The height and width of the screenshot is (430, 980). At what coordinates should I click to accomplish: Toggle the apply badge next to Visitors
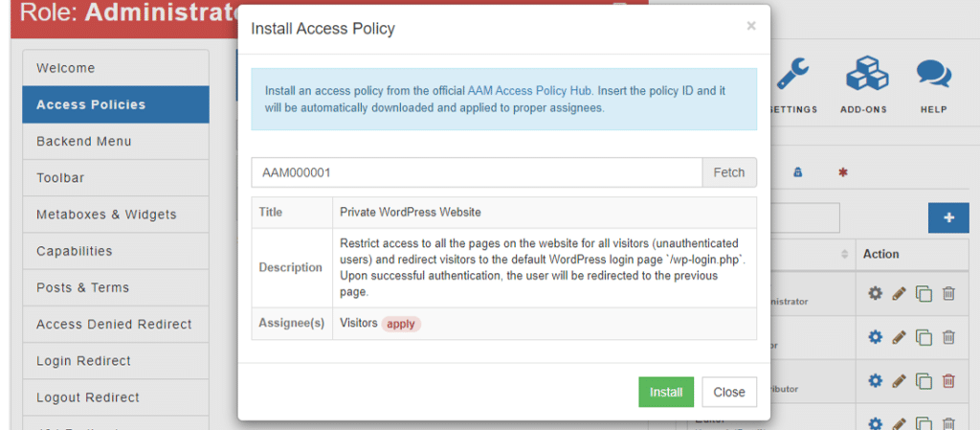click(401, 324)
